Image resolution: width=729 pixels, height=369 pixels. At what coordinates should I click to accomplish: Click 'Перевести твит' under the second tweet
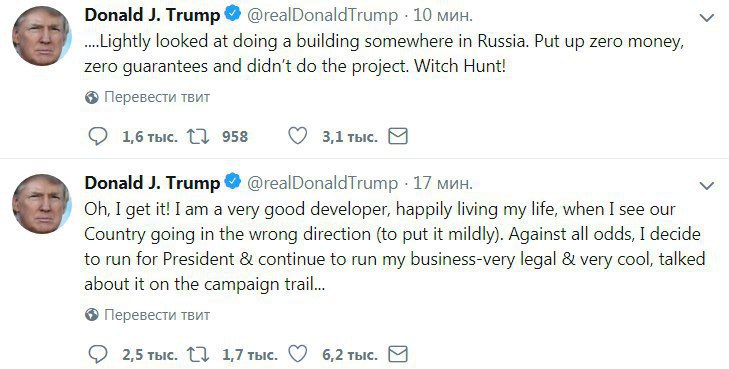pyautogui.click(x=157, y=315)
